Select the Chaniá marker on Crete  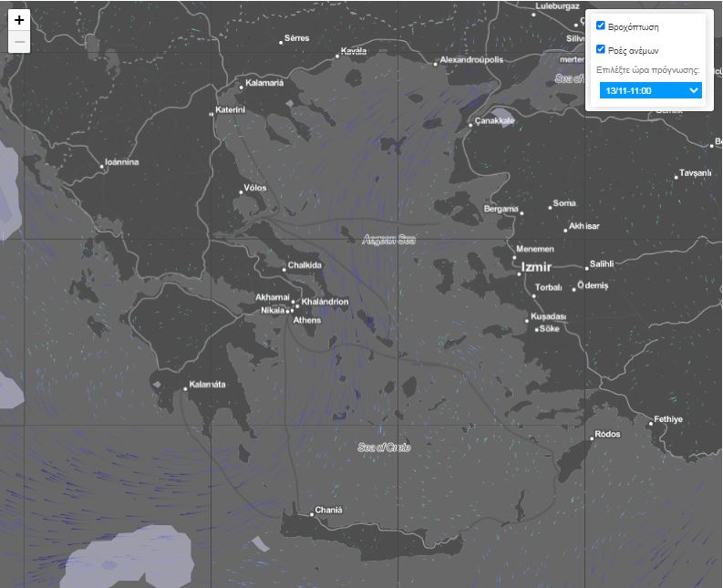312,515
